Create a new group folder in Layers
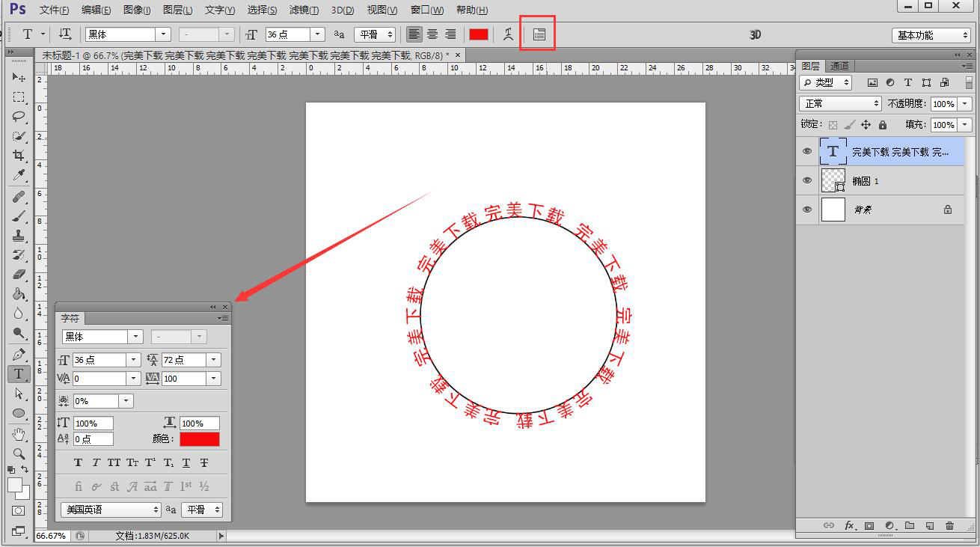980x547 pixels. pyautogui.click(x=910, y=526)
